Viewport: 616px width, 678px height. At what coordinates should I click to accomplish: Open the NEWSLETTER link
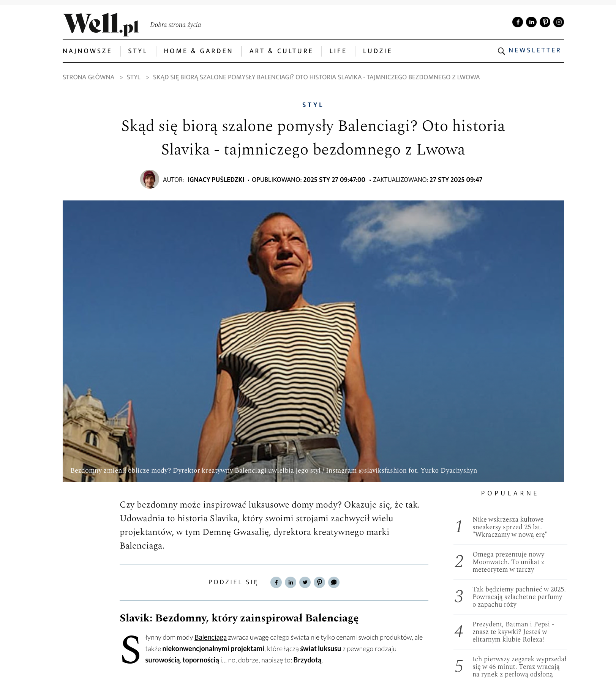pyautogui.click(x=534, y=50)
